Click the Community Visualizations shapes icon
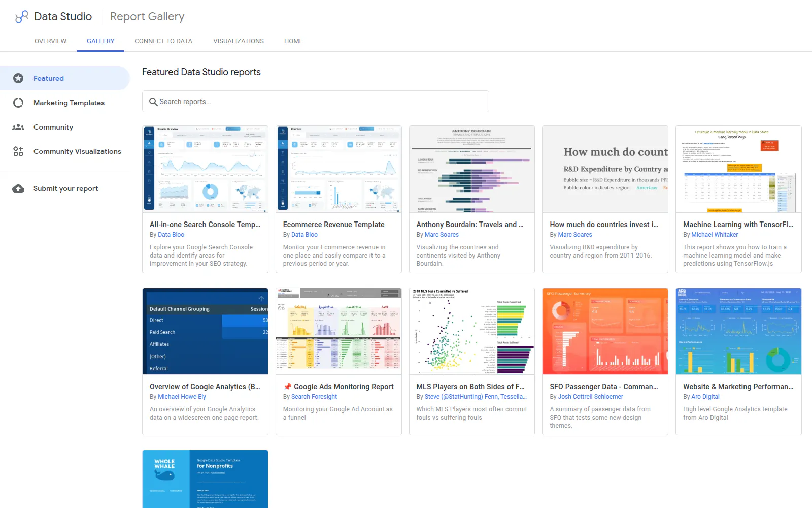Viewport: 812px width, 508px height. [x=18, y=151]
